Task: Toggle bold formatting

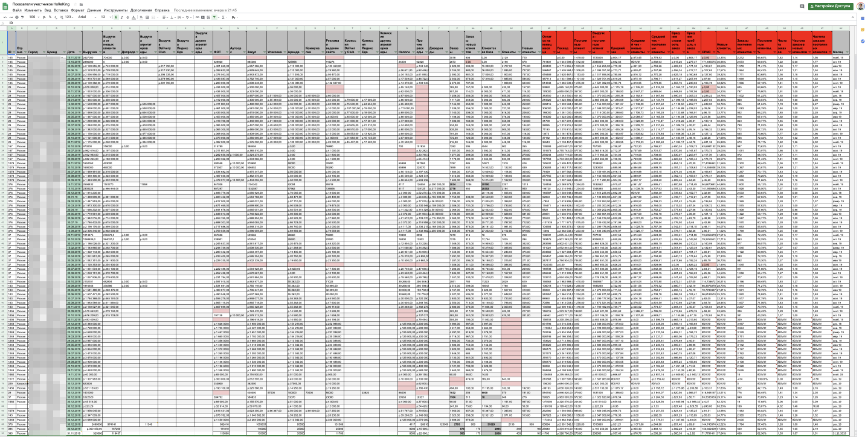Action: [x=116, y=17]
